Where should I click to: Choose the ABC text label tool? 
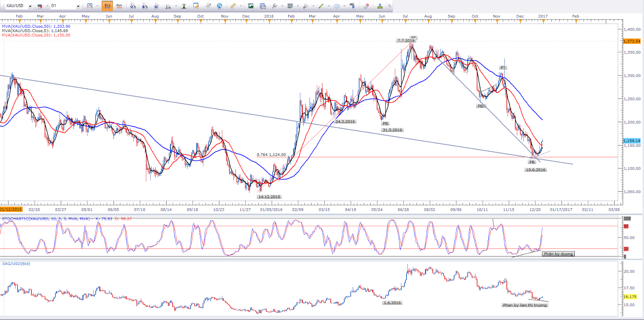pos(352,6)
